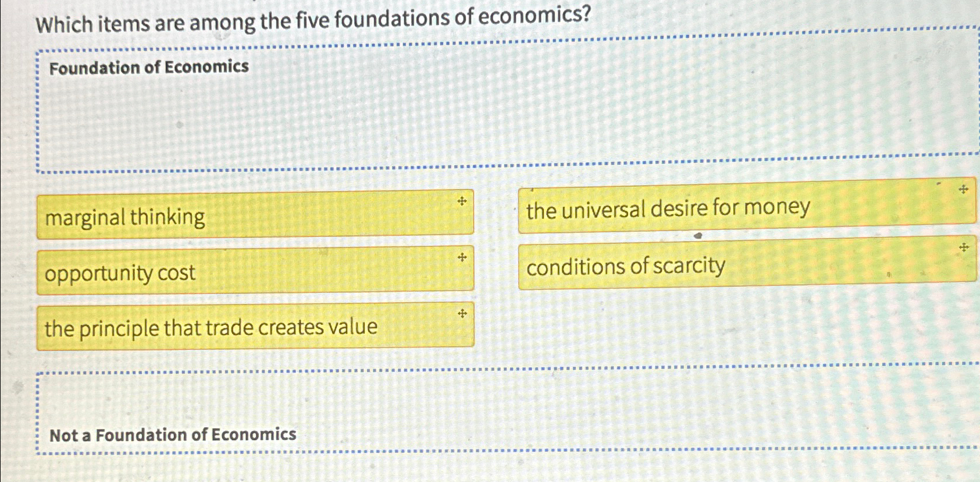Click the drag handle on the opportunity cost tile

click(x=461, y=258)
